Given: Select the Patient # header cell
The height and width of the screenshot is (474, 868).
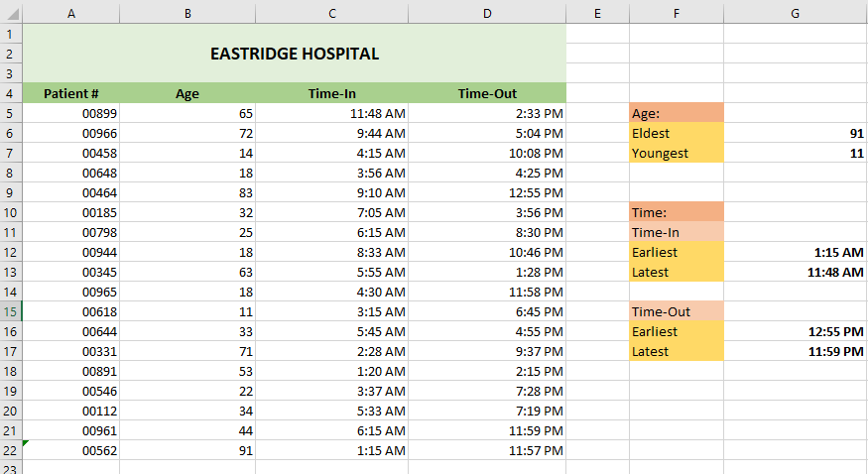Looking at the screenshot, I should coord(70,93).
